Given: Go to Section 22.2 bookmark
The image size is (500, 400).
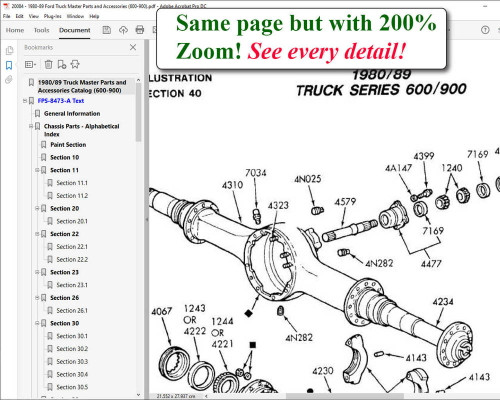Looking at the screenshot, I should click(x=72, y=260).
